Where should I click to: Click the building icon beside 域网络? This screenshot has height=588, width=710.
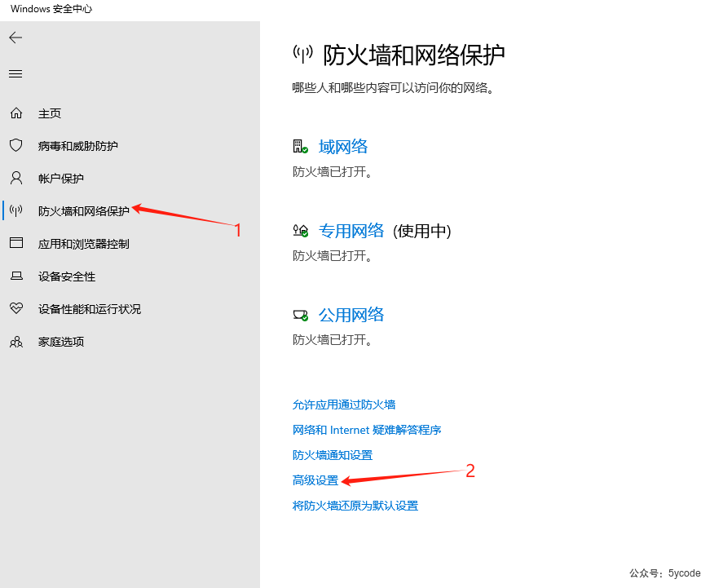point(300,146)
